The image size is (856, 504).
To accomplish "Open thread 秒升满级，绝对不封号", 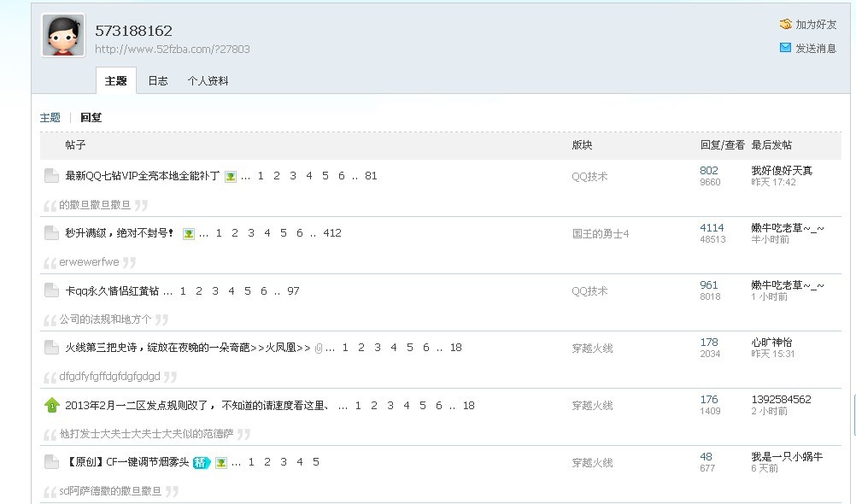I will pyautogui.click(x=120, y=233).
